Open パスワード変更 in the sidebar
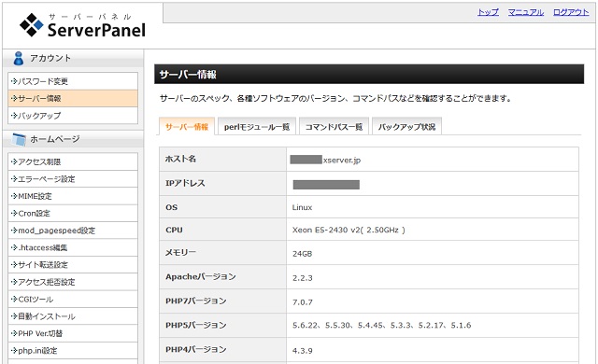Image resolution: width=598 pixels, height=364 pixels. pyautogui.click(x=73, y=81)
